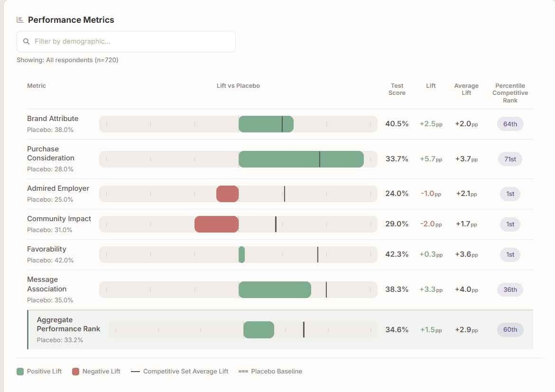The height and width of the screenshot is (392, 555).
Task: Click the +2.5pp lift value
Action: (431, 124)
